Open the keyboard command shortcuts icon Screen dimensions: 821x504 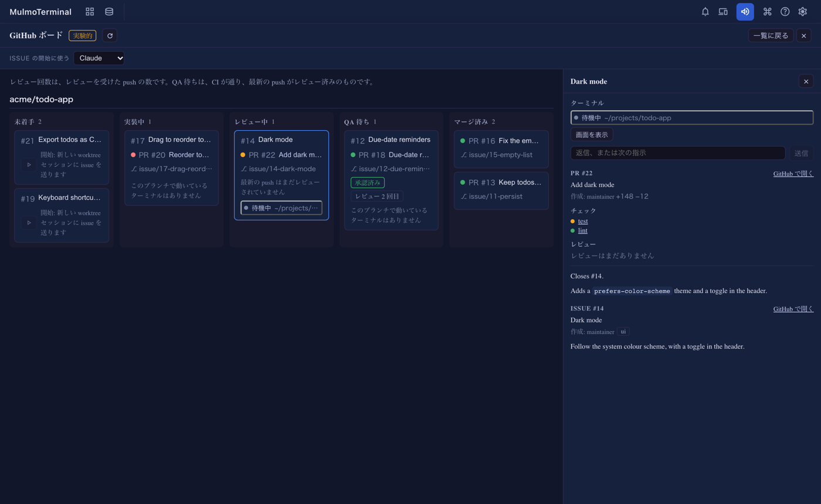pos(767,12)
